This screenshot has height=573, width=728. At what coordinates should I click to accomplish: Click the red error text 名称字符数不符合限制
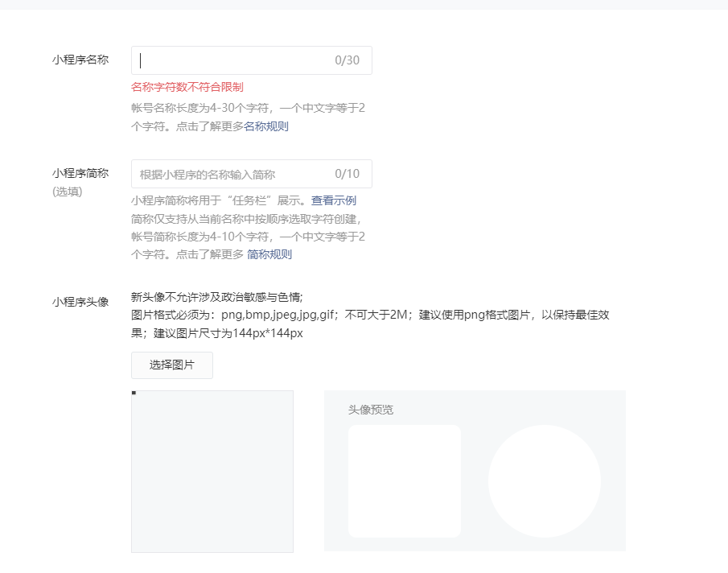(x=187, y=87)
